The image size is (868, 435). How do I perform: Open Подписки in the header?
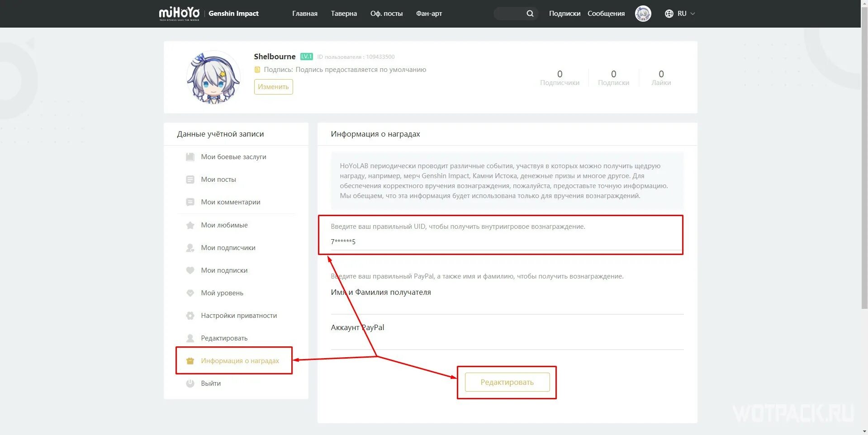point(564,14)
